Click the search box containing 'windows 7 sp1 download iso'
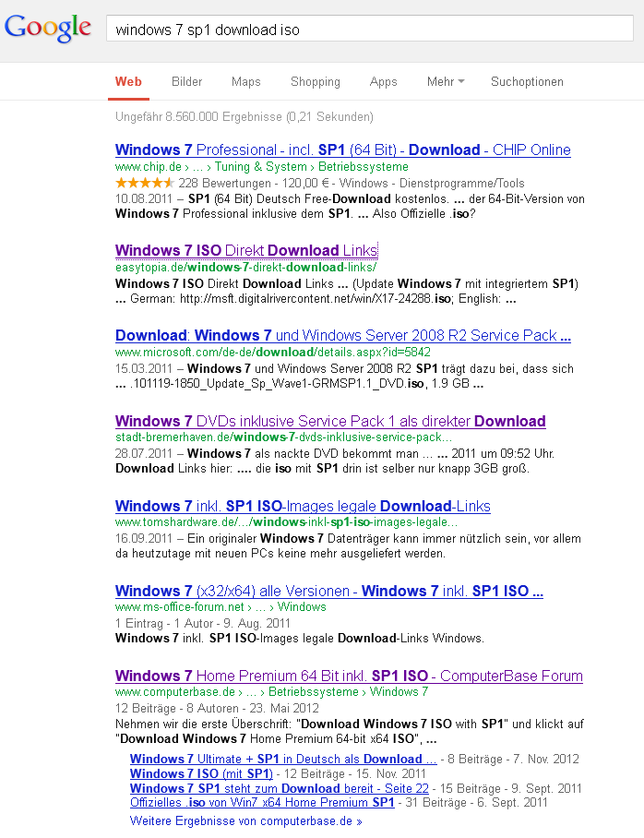Screen dimensions: 644x838 pos(370,29)
